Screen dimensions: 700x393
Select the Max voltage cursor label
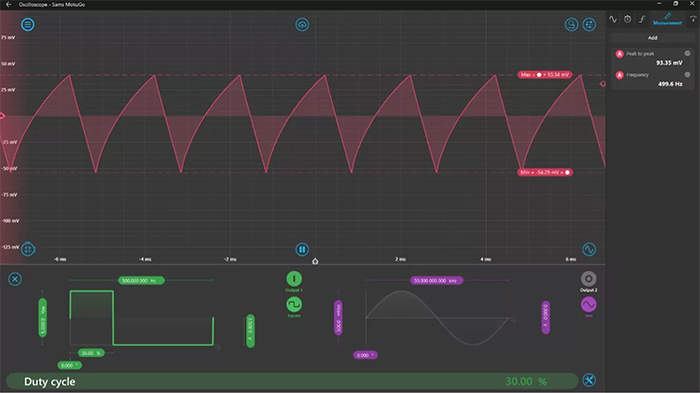pyautogui.click(x=545, y=75)
